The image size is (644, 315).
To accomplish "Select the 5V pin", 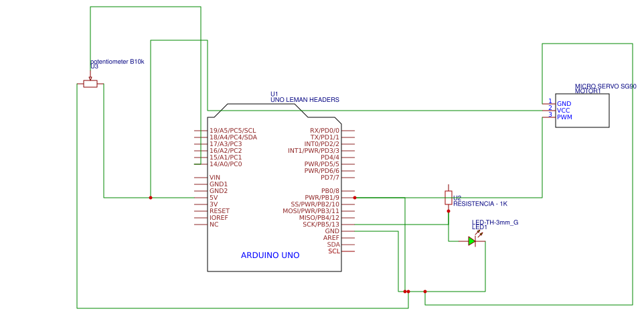I will coord(213,198).
